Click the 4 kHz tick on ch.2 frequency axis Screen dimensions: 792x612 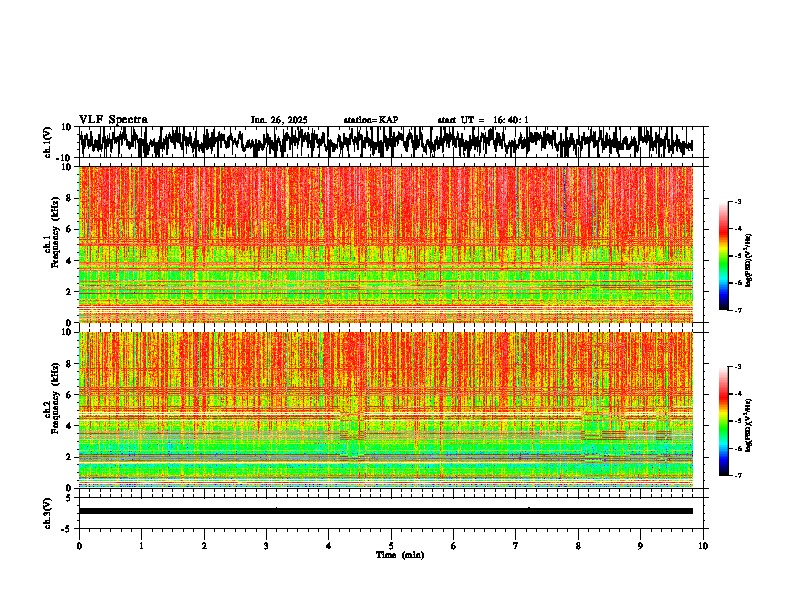[69, 426]
